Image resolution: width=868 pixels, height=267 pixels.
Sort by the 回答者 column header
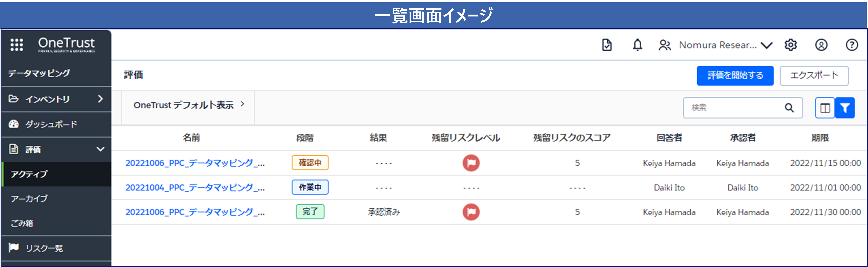(x=669, y=138)
